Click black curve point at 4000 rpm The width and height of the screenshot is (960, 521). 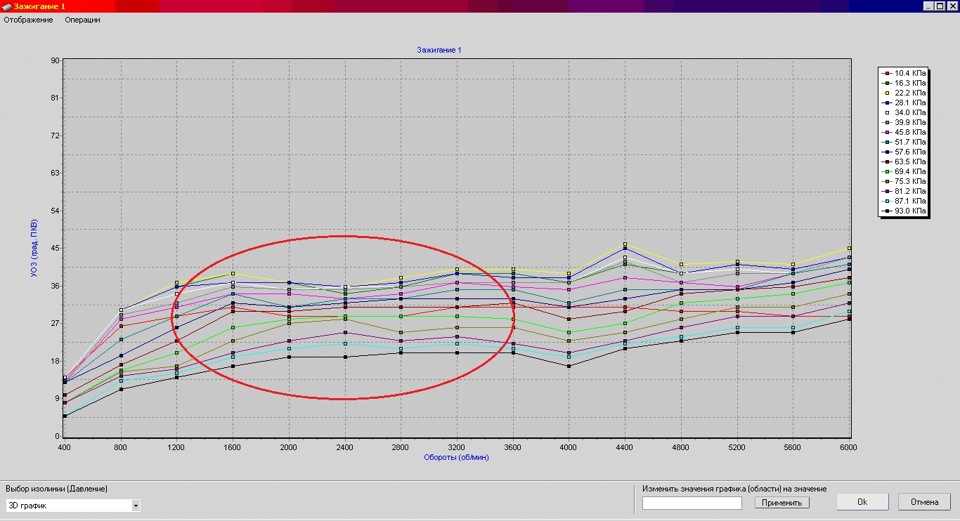coord(569,366)
